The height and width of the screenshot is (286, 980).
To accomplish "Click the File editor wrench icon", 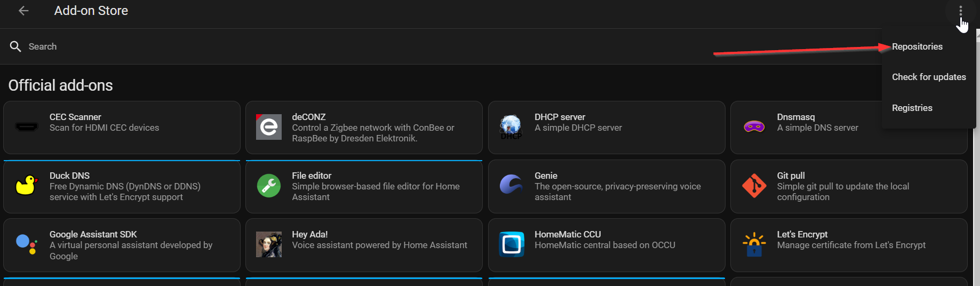I will pyautogui.click(x=269, y=186).
